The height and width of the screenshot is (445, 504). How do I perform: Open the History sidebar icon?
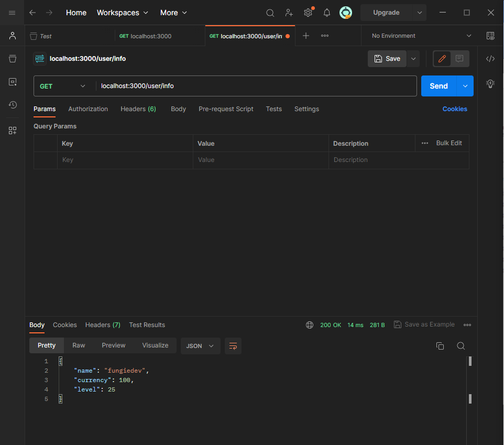click(13, 105)
